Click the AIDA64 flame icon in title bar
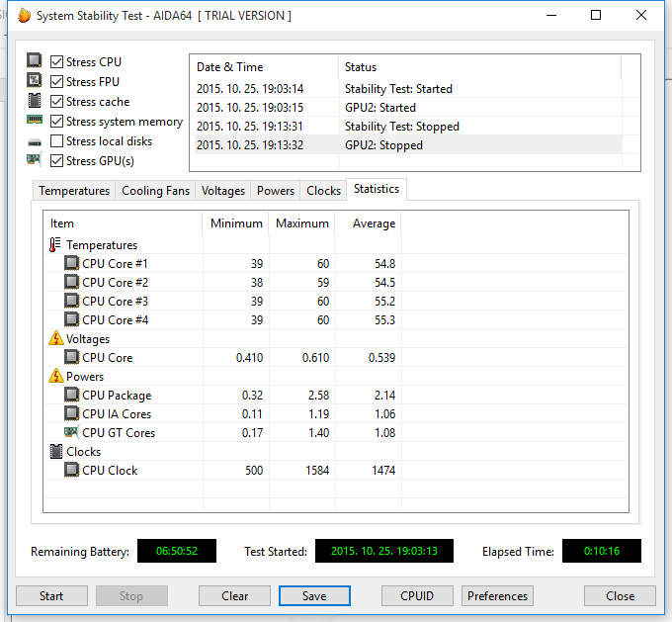This screenshot has height=622, width=672. click(x=25, y=16)
